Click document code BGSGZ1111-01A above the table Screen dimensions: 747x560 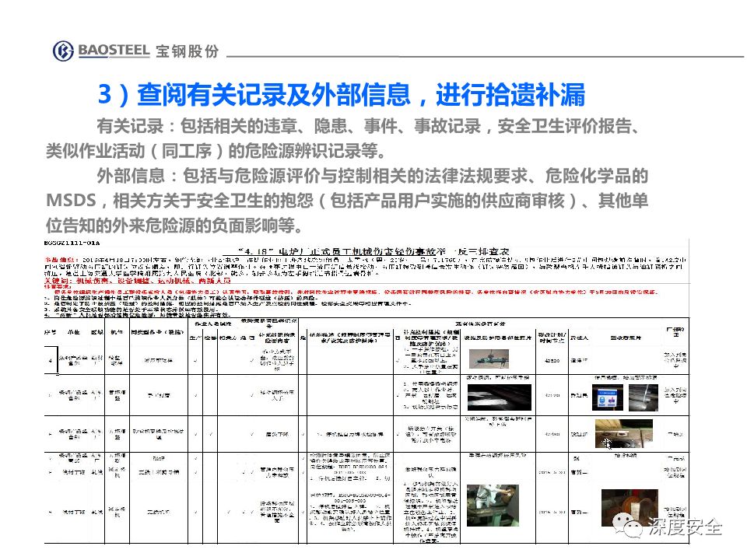pos(72,243)
